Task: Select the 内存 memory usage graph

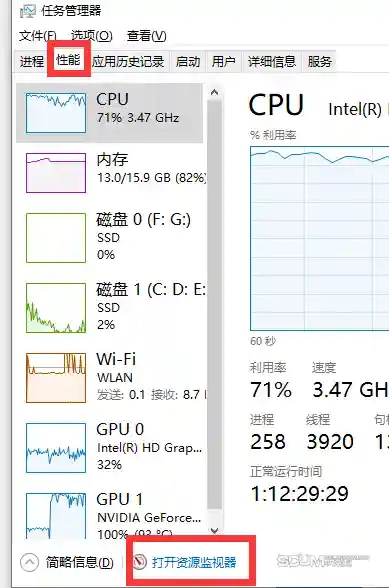Action: click(x=56, y=173)
